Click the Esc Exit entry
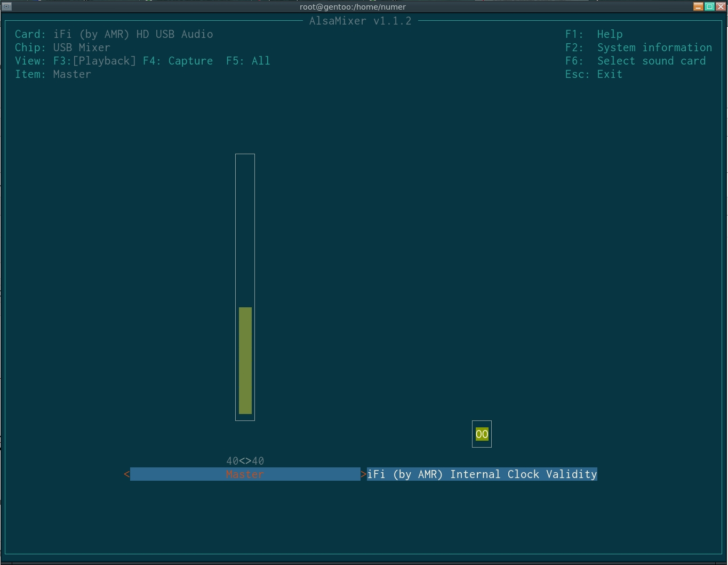Image resolution: width=728 pixels, height=565 pixels. [594, 74]
